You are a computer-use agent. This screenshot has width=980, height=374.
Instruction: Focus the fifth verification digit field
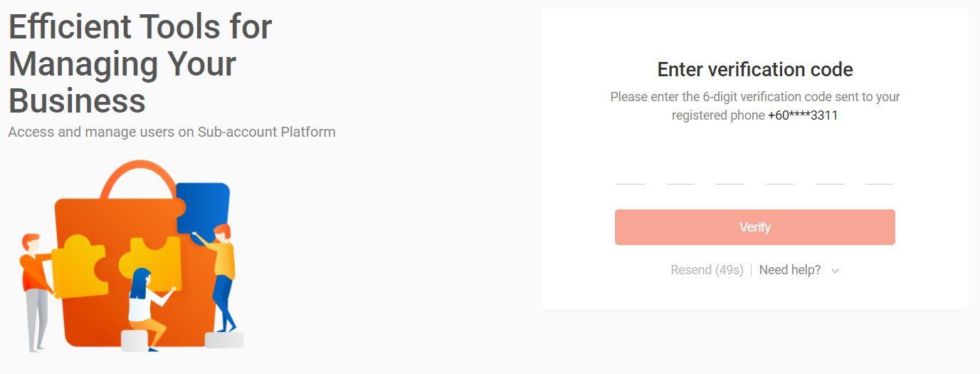pos(830,173)
